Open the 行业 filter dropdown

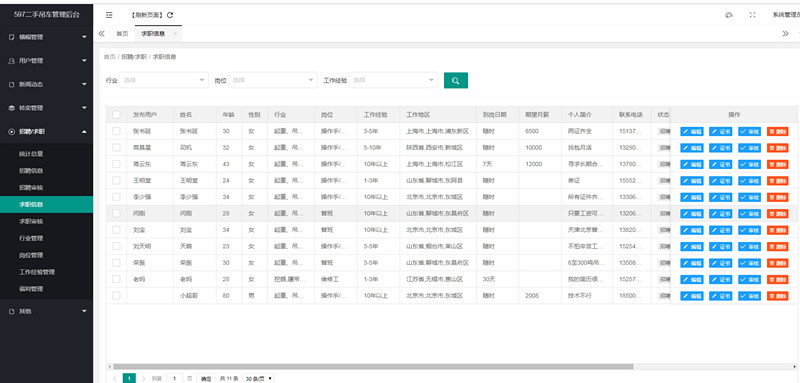tap(164, 80)
